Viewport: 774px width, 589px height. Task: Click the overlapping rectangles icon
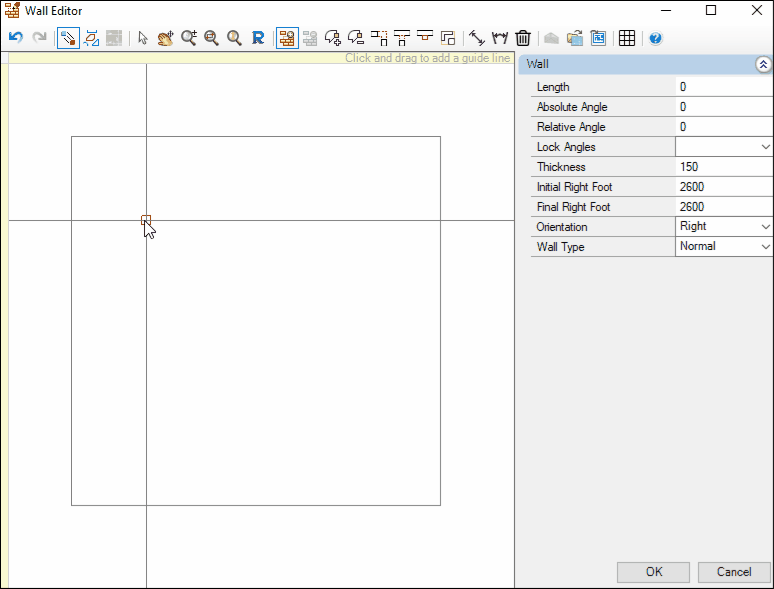click(448, 38)
